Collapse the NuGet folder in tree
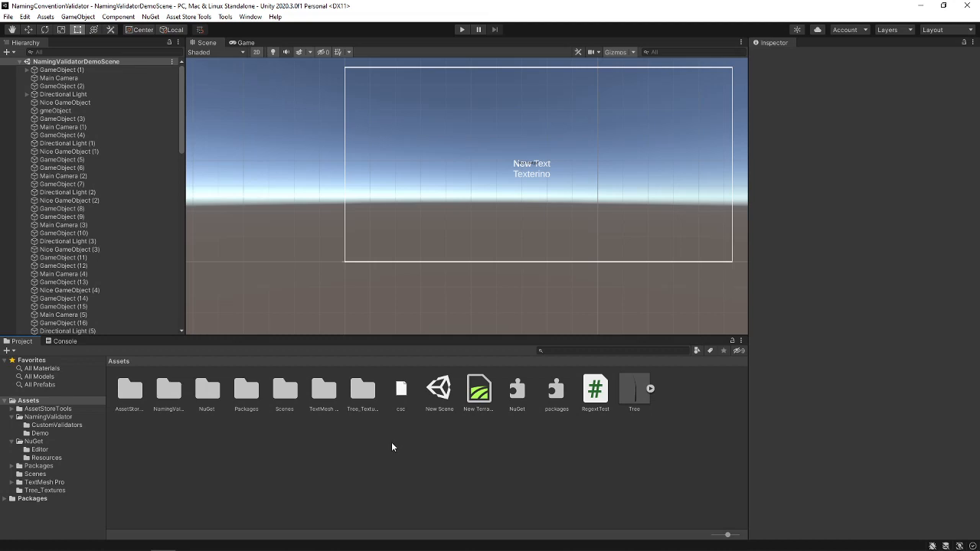This screenshot has height=551, width=980. (x=12, y=442)
